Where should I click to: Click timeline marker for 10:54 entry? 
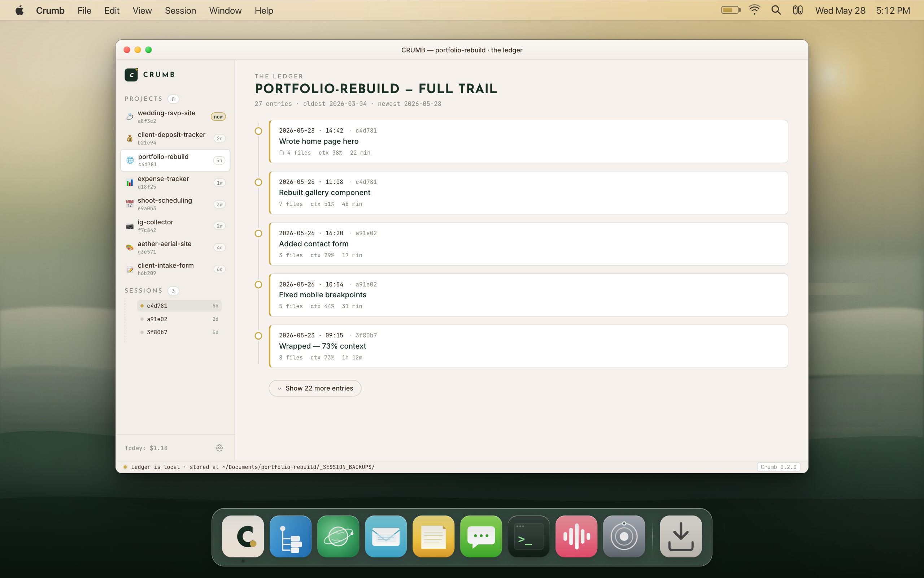pyautogui.click(x=258, y=285)
